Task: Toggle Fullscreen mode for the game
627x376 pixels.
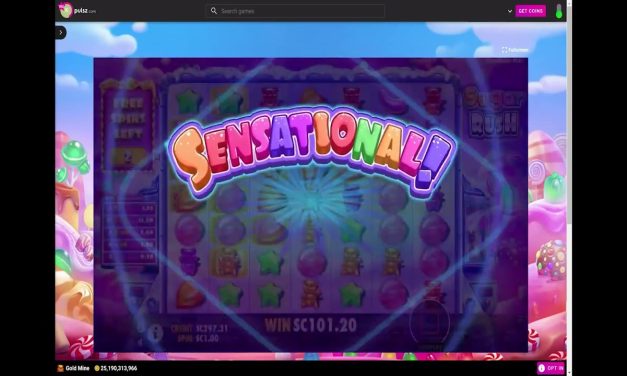Action: click(x=515, y=50)
